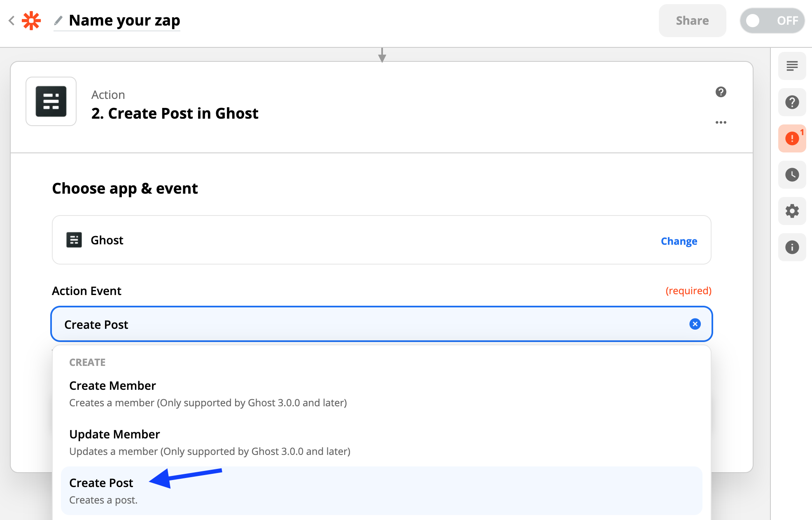Image resolution: width=812 pixels, height=520 pixels.
Task: Open the sidebar info icon
Action: tap(792, 247)
